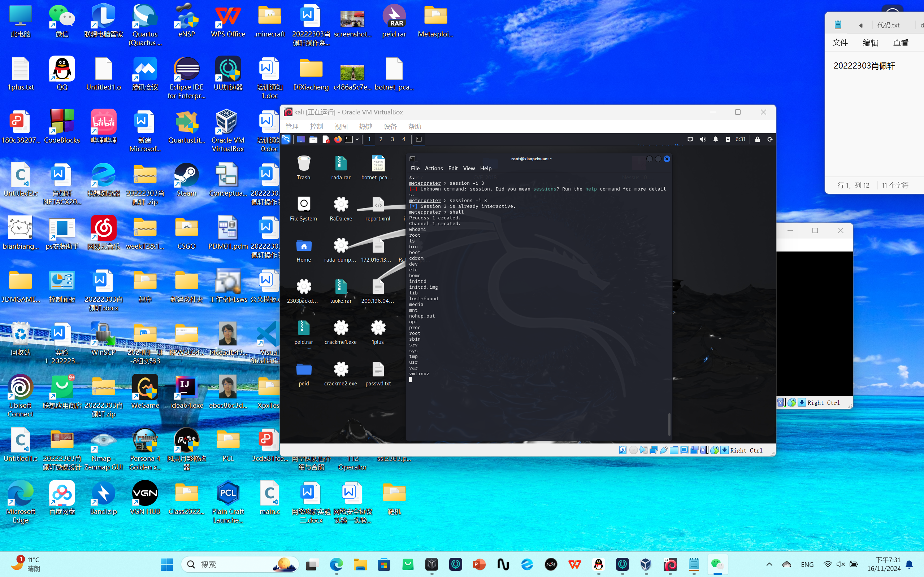Open the terminal Actions menu
The height and width of the screenshot is (577, 924).
click(x=434, y=168)
